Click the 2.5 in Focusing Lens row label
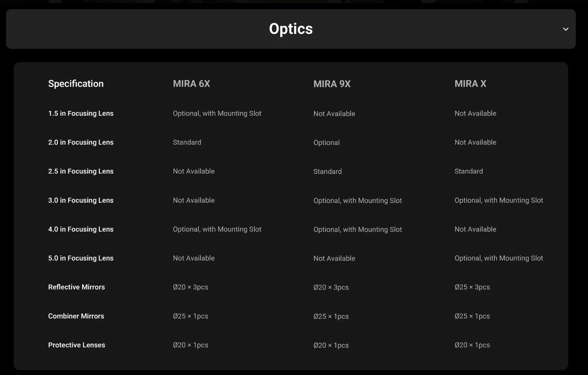 81,171
